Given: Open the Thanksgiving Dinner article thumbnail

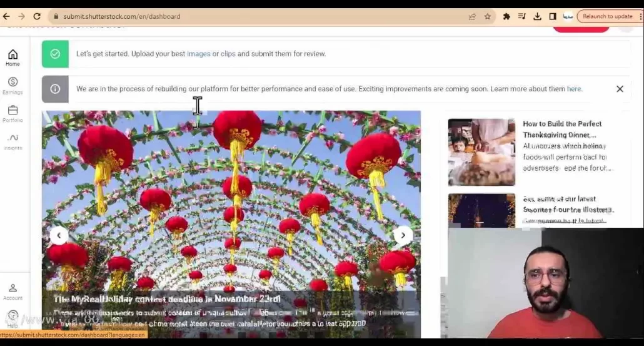Looking at the screenshot, I should click(x=481, y=152).
